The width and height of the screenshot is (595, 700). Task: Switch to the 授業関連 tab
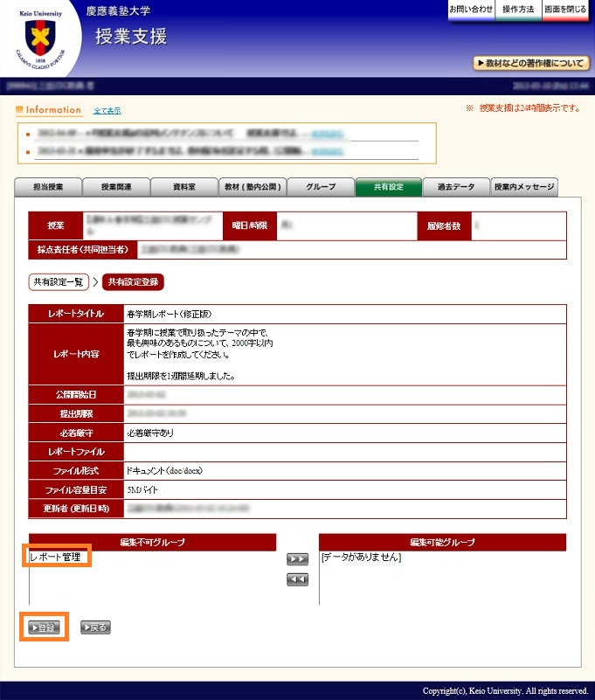click(116, 187)
